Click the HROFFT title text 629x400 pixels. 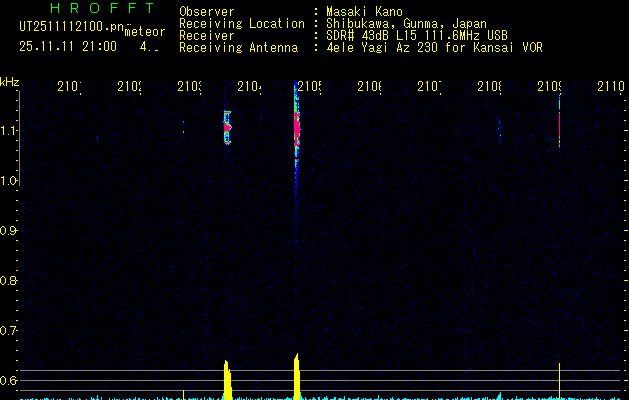(102, 8)
